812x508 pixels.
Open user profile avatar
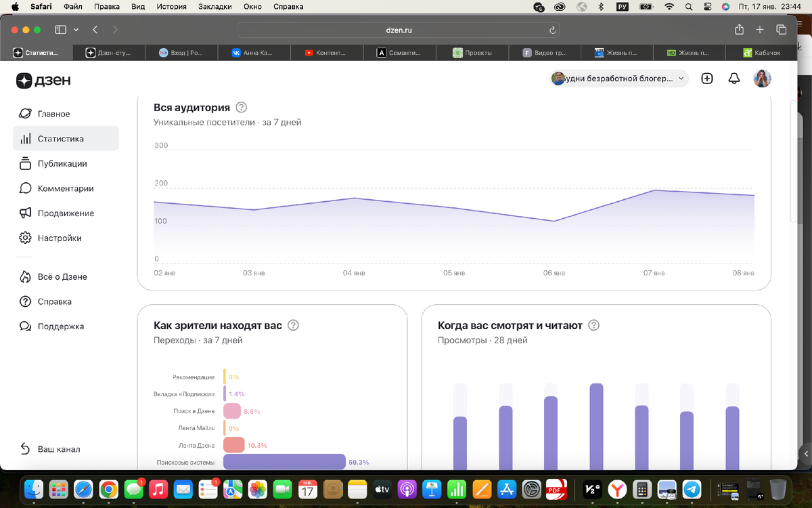[763, 79]
